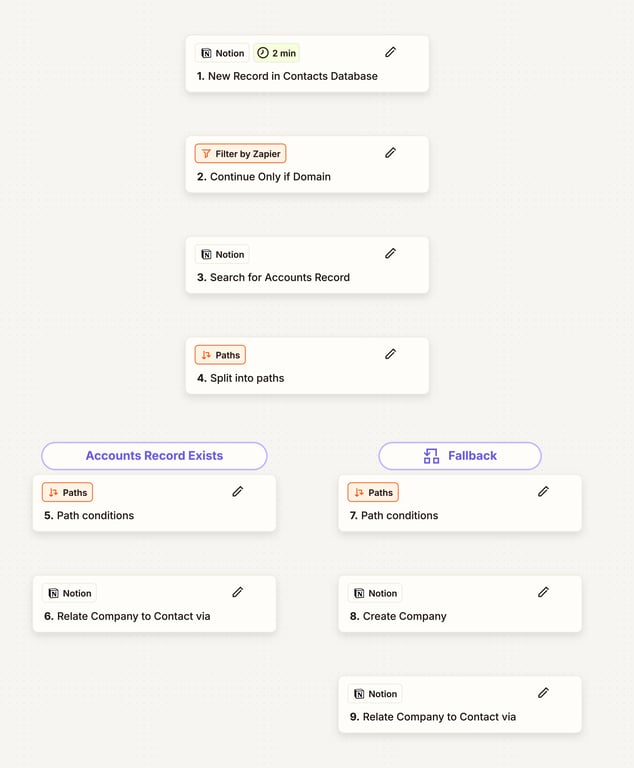Click pencil icon on step 9 Relate Company
The image size is (634, 768).
tap(543, 693)
